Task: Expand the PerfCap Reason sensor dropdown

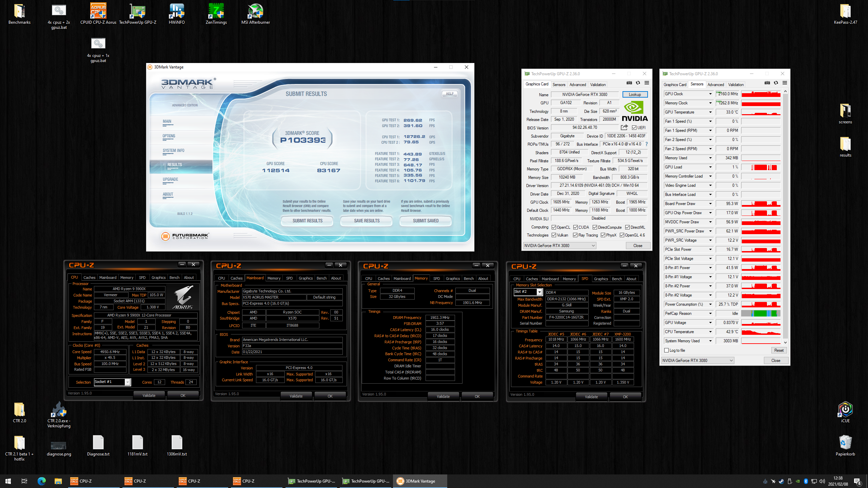Action: [710, 313]
